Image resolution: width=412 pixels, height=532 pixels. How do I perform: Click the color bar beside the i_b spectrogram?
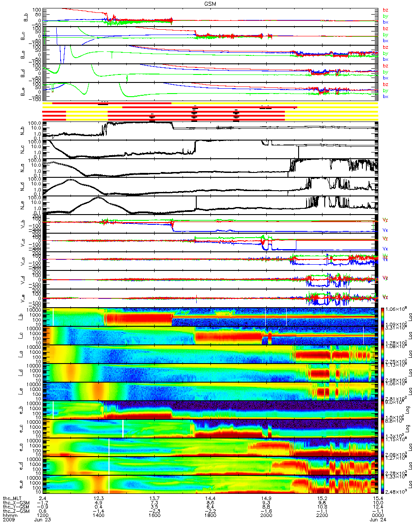pyautogui.click(x=383, y=317)
